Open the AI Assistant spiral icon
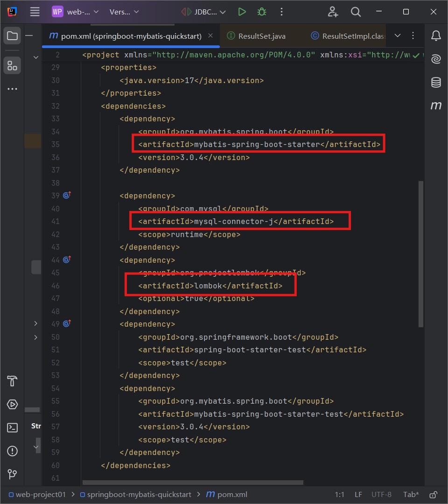This screenshot has height=504, width=448. 436,59
